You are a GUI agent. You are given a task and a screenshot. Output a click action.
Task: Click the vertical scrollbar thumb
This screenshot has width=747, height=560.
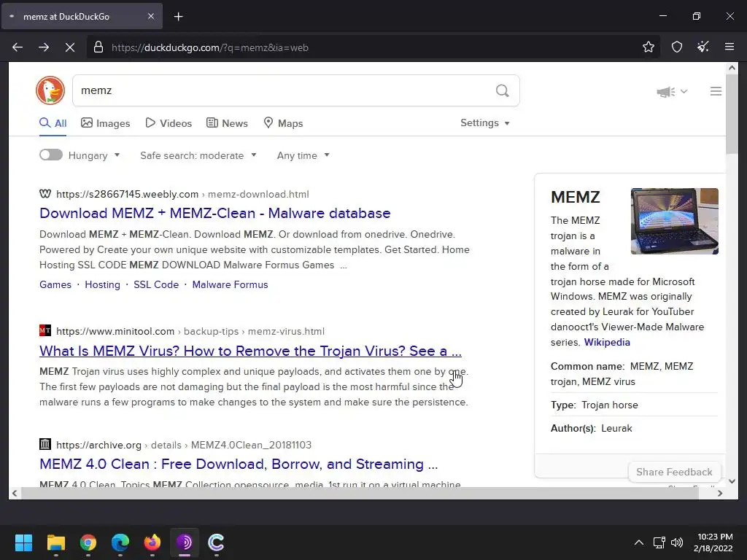(732, 114)
